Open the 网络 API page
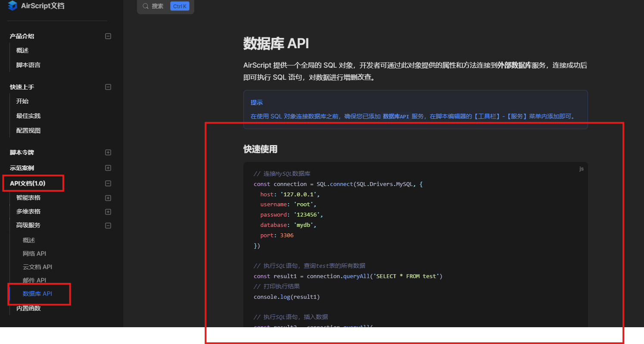Viewport: 644px width, 344px height. [34, 254]
